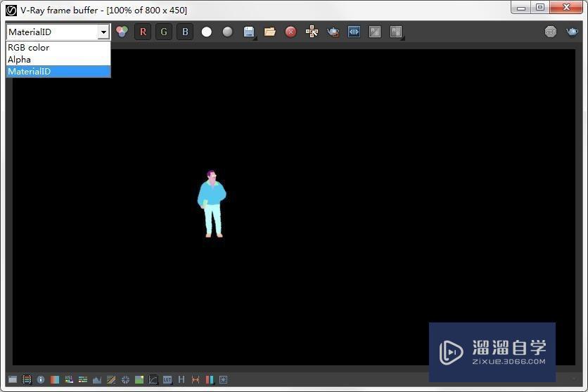The image size is (588, 392).
Task: Select Alpha from channel list
Action: click(58, 60)
